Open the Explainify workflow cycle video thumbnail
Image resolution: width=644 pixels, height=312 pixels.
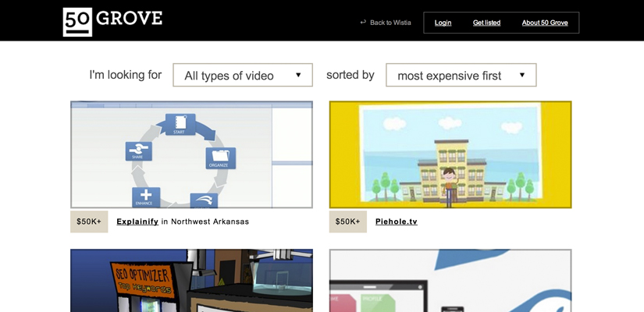pos(191,154)
